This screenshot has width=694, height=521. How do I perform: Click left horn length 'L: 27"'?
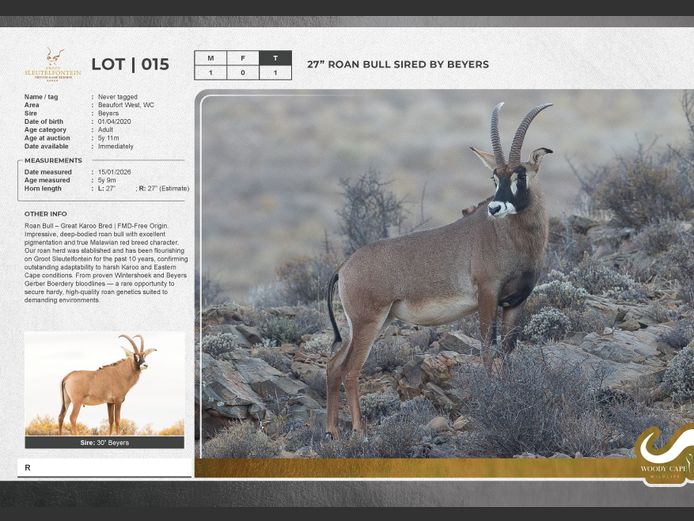click(107, 188)
